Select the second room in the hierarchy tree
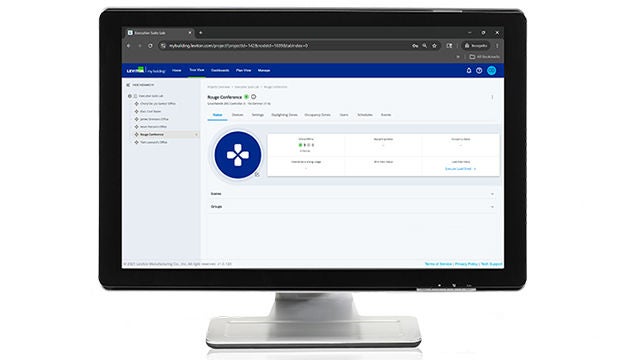The height and width of the screenshot is (360, 640). [x=151, y=111]
